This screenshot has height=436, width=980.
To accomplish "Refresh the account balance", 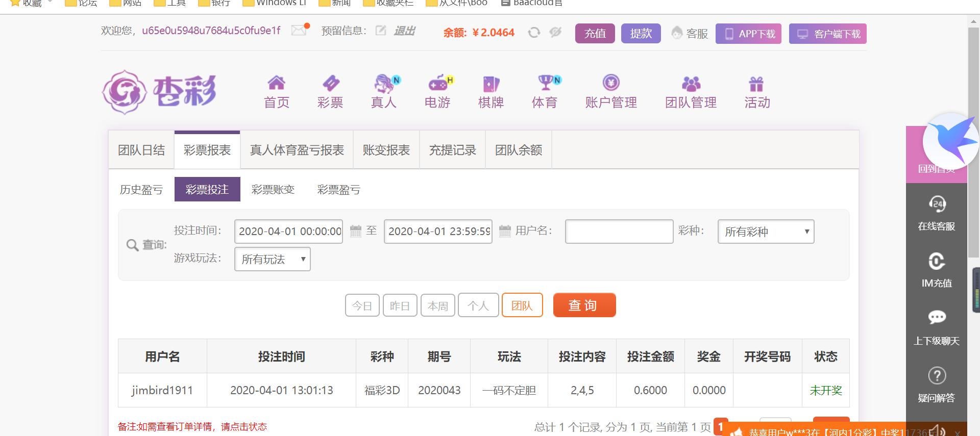I will [534, 33].
